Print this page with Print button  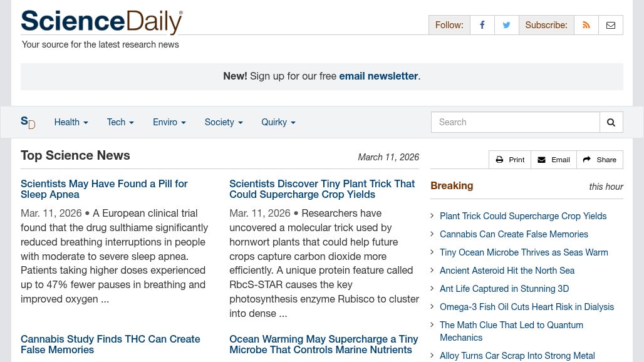(510, 160)
